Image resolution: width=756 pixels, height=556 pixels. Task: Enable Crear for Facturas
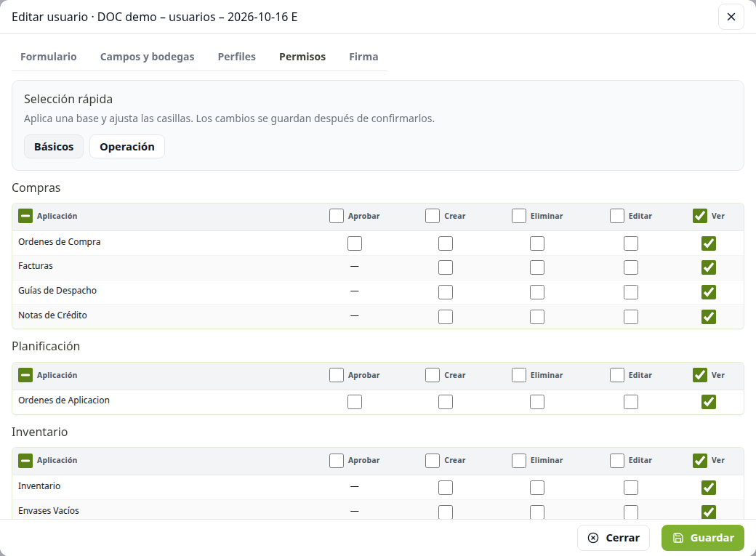pyautogui.click(x=446, y=267)
